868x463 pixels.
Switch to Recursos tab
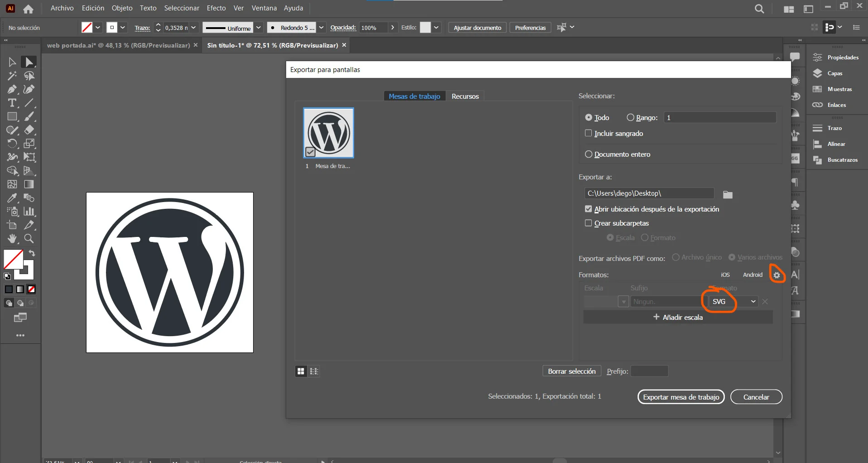[465, 96]
